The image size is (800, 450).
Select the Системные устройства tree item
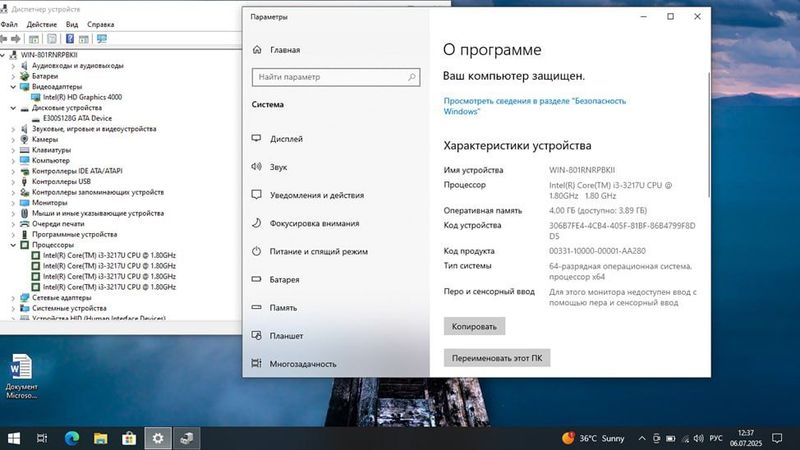tap(69, 308)
